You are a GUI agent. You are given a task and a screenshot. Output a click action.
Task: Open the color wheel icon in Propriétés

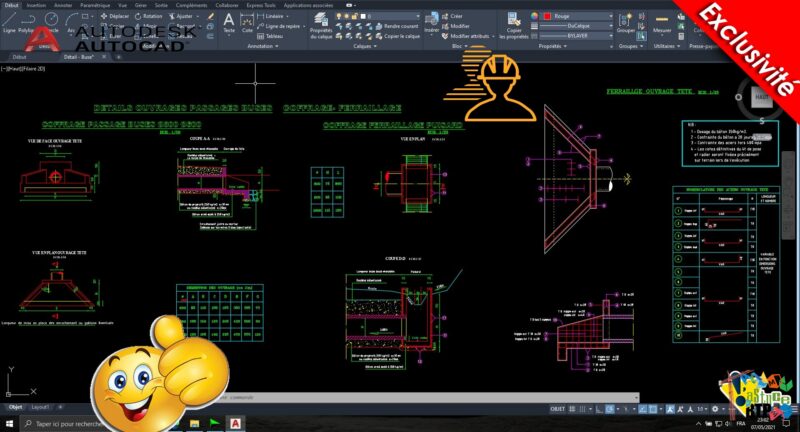534,16
